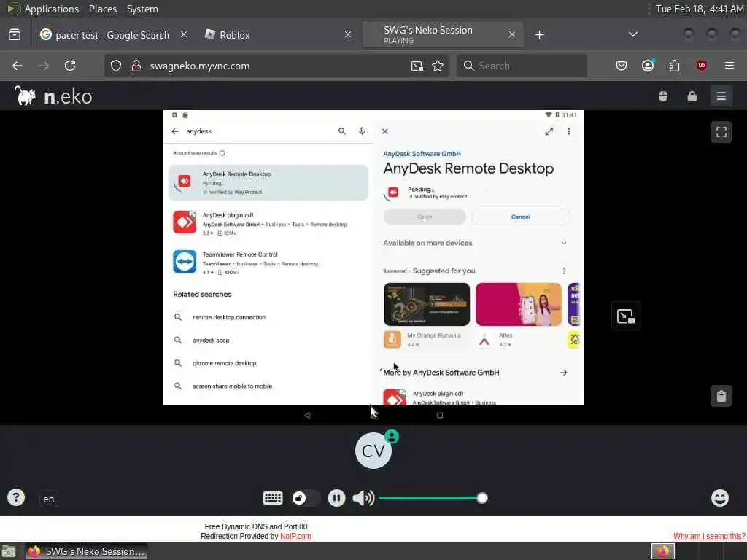Toggle the control lock switch

[305, 498]
